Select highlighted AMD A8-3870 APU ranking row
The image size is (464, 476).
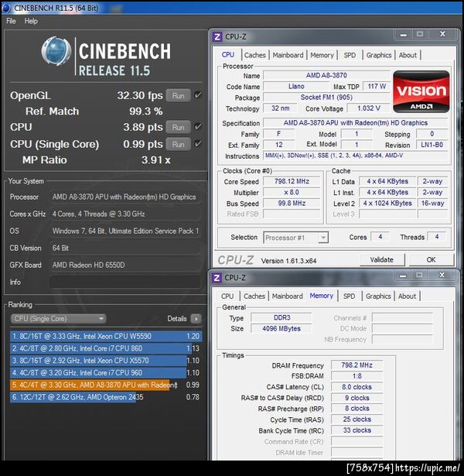(x=106, y=385)
